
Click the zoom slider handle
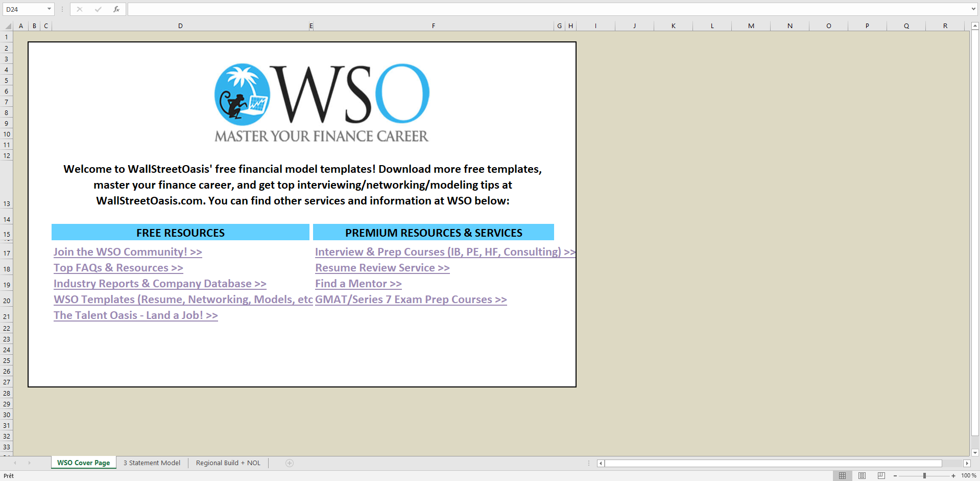tap(924, 476)
